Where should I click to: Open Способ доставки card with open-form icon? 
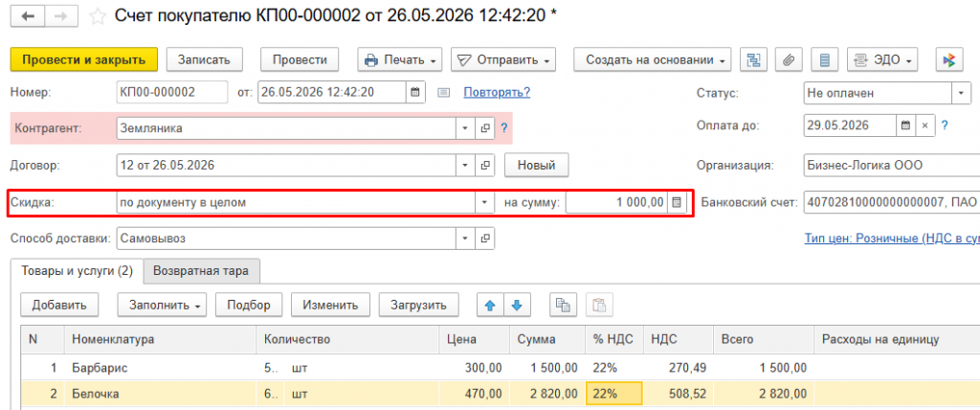484,239
